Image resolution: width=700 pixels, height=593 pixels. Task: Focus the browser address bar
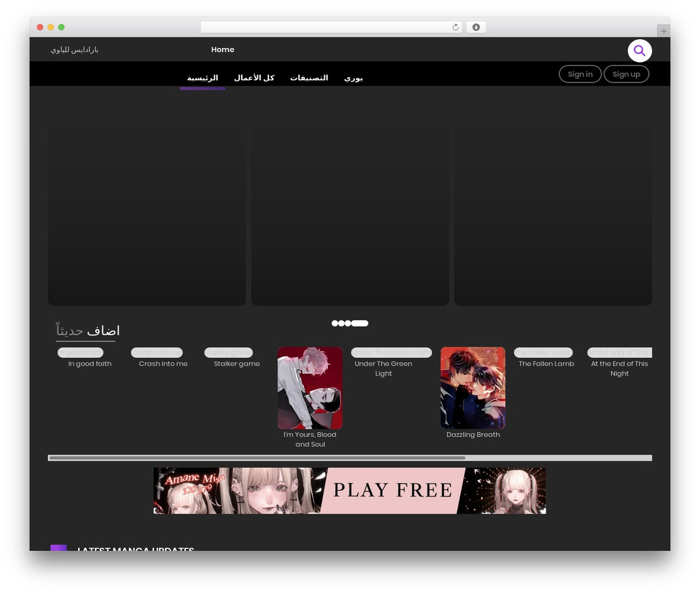pos(331,27)
